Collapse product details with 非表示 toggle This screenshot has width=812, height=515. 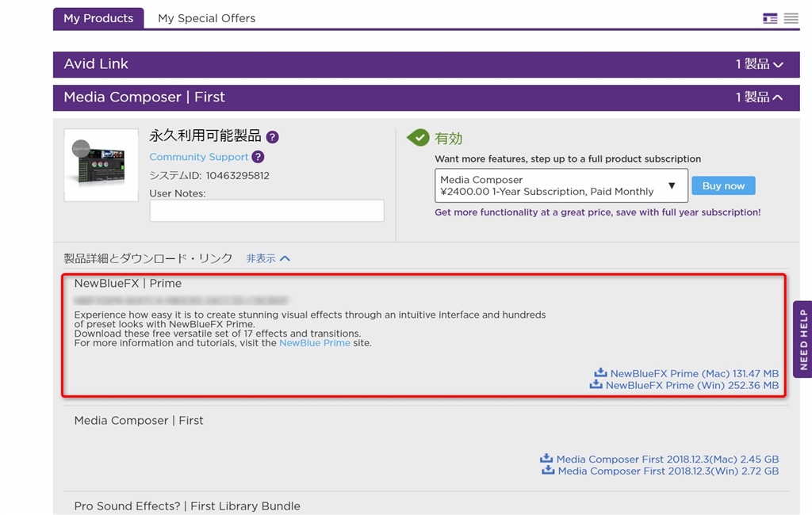(268, 258)
